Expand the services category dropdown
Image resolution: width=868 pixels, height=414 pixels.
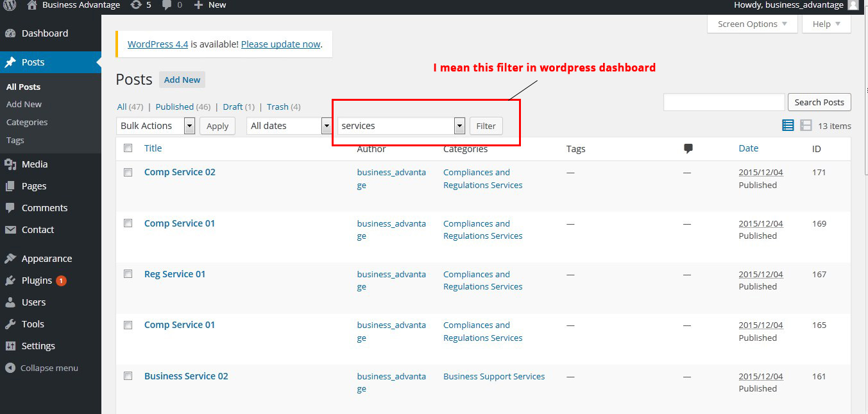tap(402, 126)
